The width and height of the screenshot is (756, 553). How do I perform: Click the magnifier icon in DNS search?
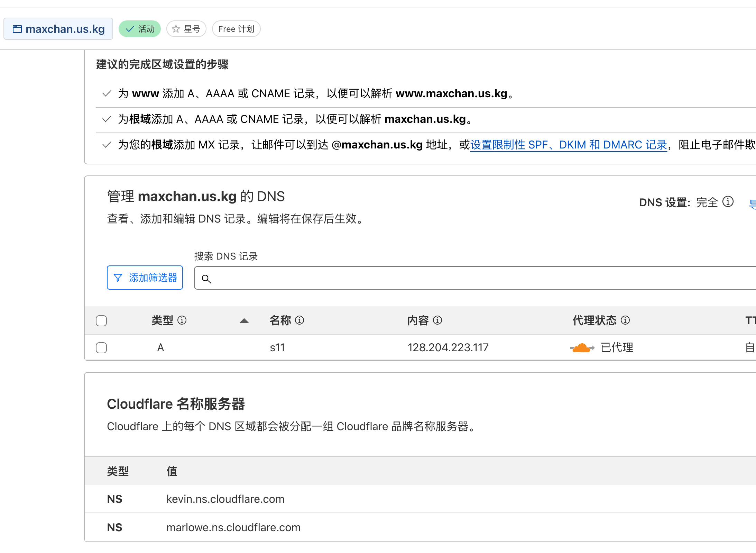coord(206,279)
